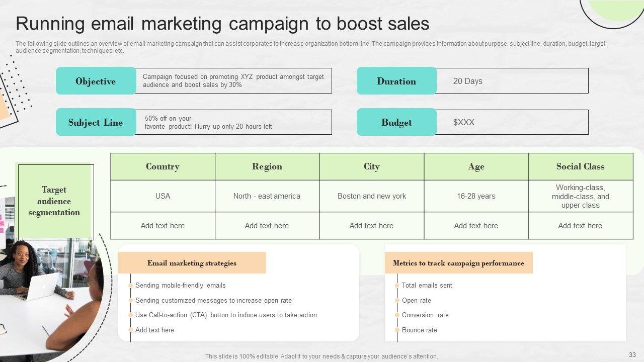Click 'Add text here' cell in Region column
Image resolution: width=644 pixels, height=362 pixels.
coord(267,226)
